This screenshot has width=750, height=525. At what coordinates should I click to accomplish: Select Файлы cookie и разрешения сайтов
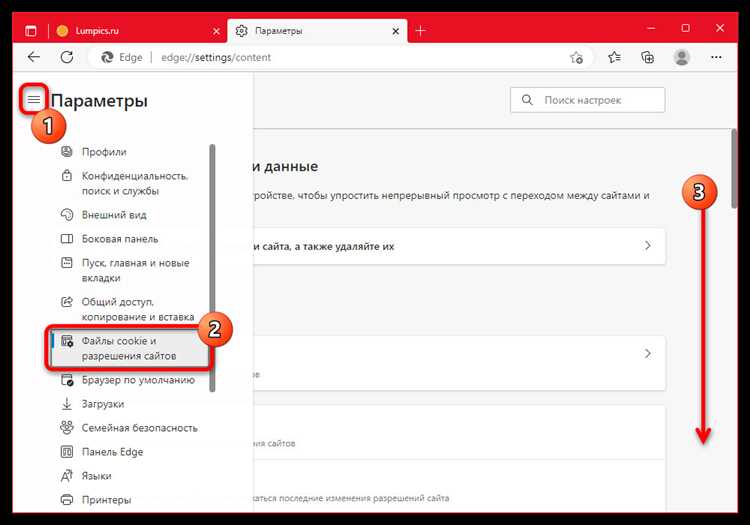coord(130,348)
